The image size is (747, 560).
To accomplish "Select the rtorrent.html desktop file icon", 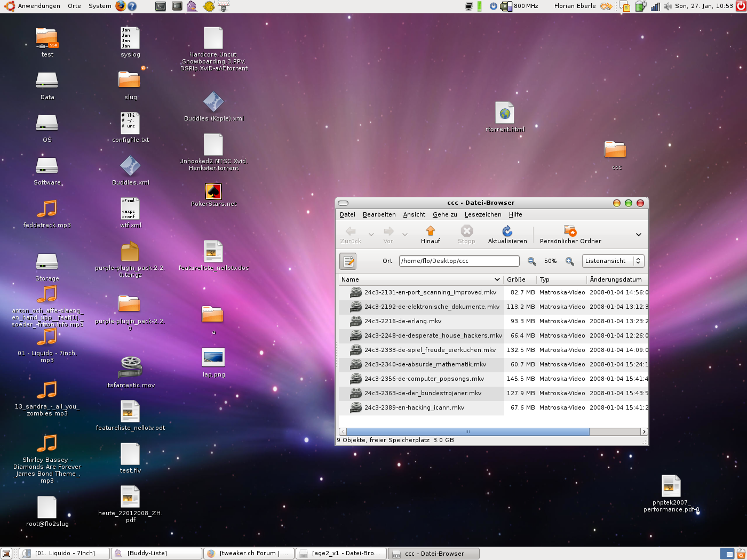I will tap(505, 113).
